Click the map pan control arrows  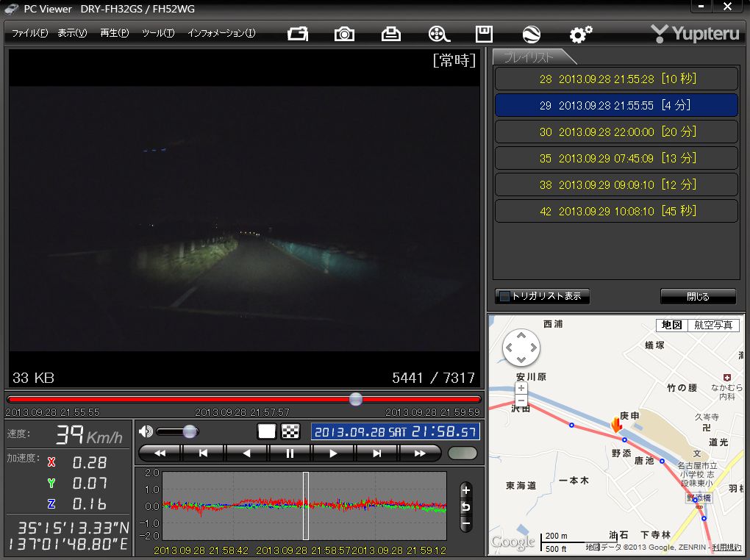(x=521, y=348)
